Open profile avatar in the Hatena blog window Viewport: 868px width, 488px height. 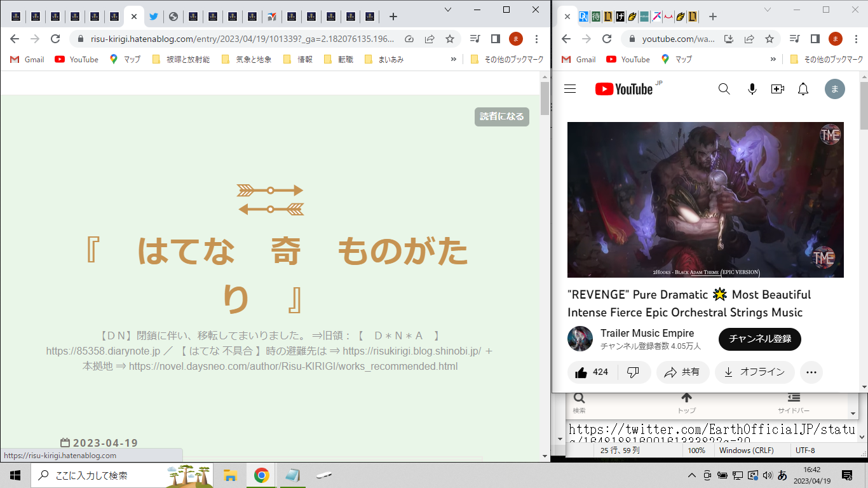(516, 39)
